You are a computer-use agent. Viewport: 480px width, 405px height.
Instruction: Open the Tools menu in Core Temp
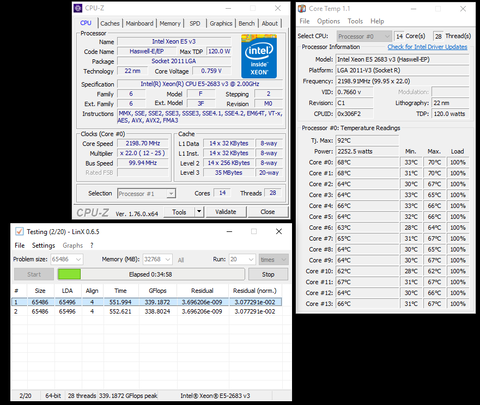355,21
